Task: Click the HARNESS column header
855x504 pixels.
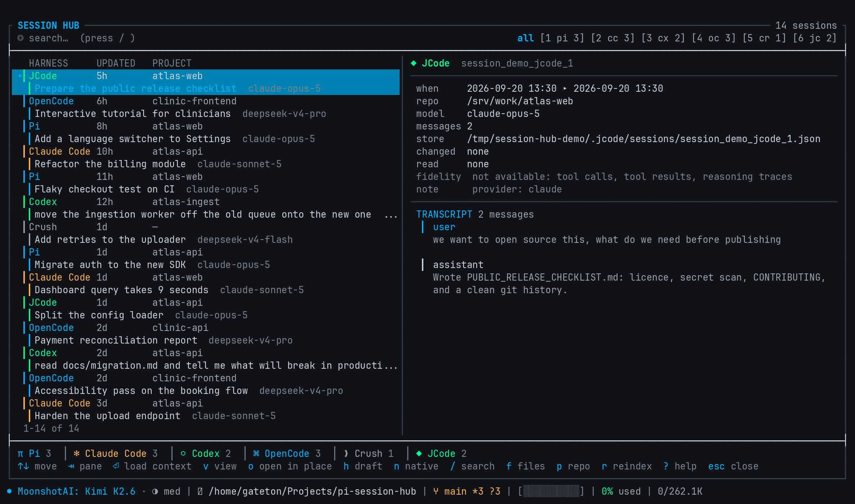Action: pos(48,63)
